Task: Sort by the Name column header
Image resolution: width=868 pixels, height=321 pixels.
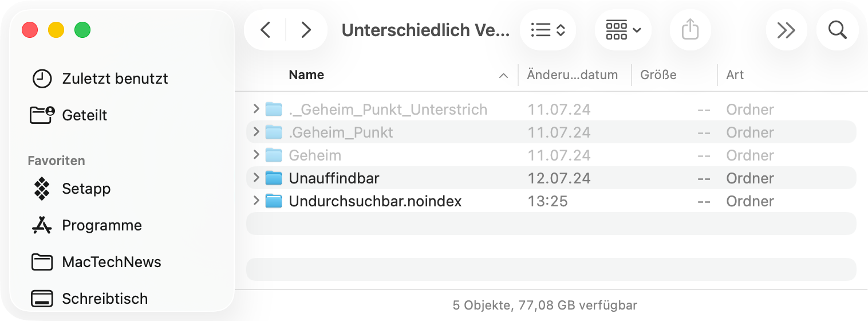Action: (306, 75)
